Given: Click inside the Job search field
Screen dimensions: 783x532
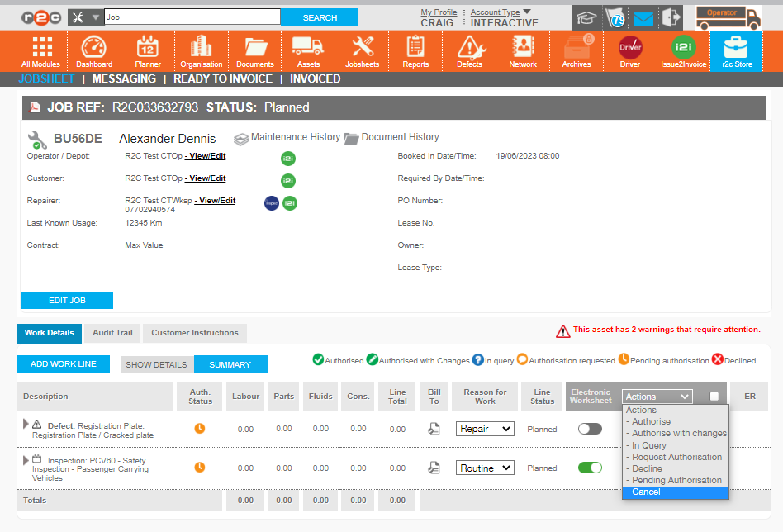Looking at the screenshot, I should (190, 15).
